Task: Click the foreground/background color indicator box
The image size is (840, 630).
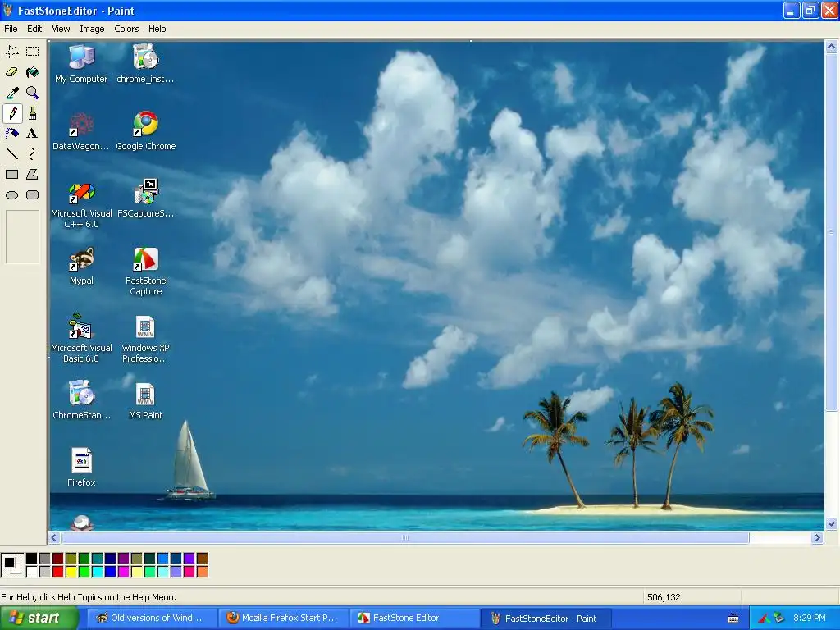Action: coord(11,564)
